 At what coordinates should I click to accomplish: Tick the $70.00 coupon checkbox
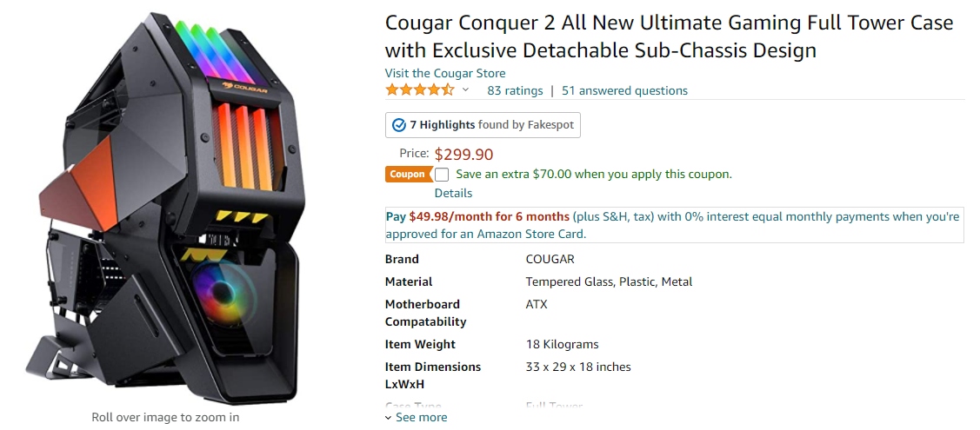(x=442, y=174)
